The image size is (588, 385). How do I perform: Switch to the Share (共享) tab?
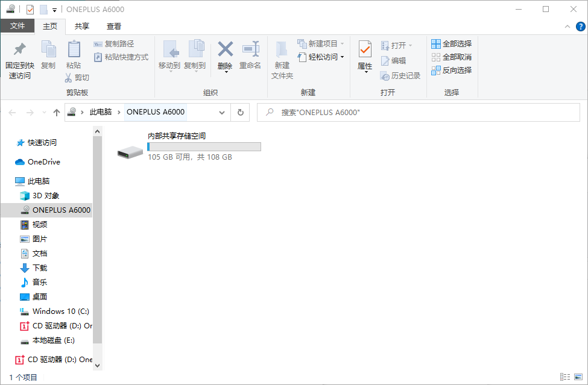82,27
